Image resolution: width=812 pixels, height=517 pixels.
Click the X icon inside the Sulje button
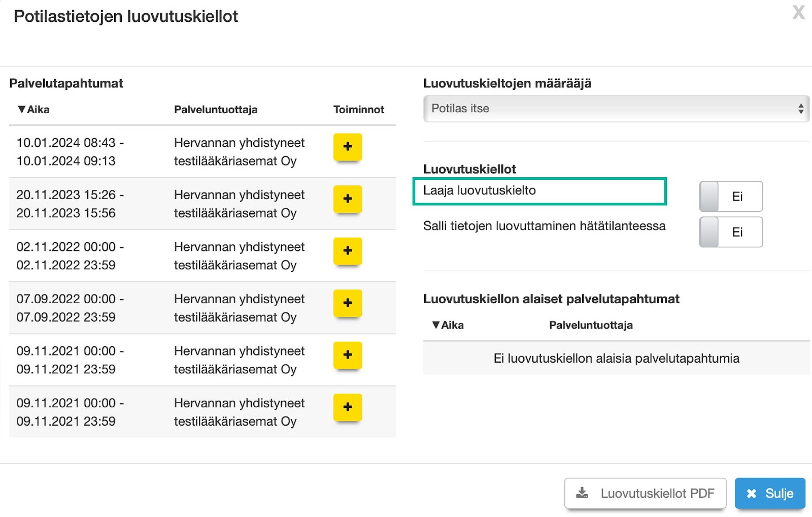pos(752,493)
